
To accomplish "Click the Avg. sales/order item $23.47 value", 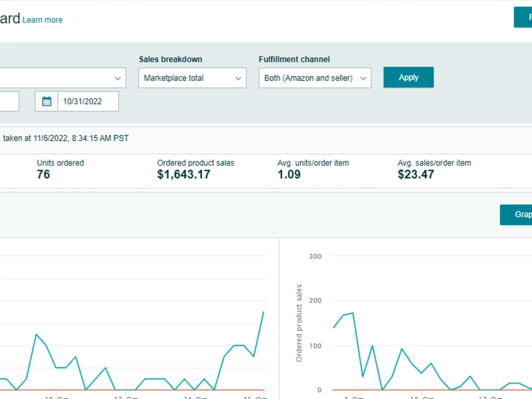I will click(x=416, y=174).
